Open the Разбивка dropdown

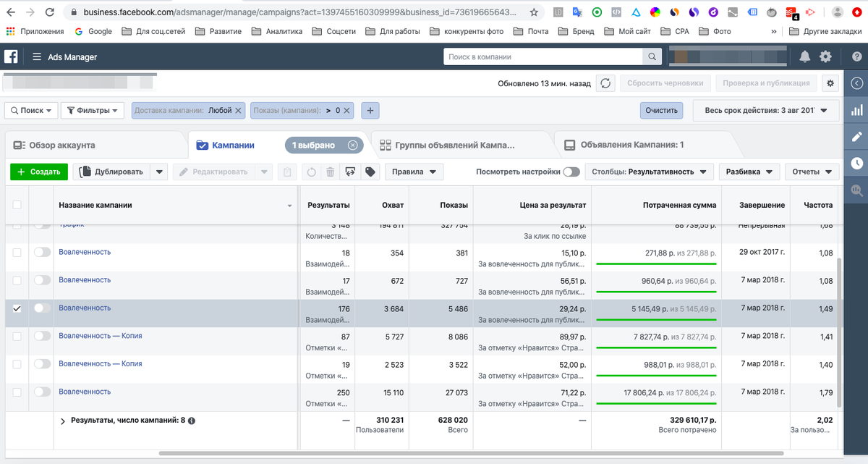click(x=749, y=172)
